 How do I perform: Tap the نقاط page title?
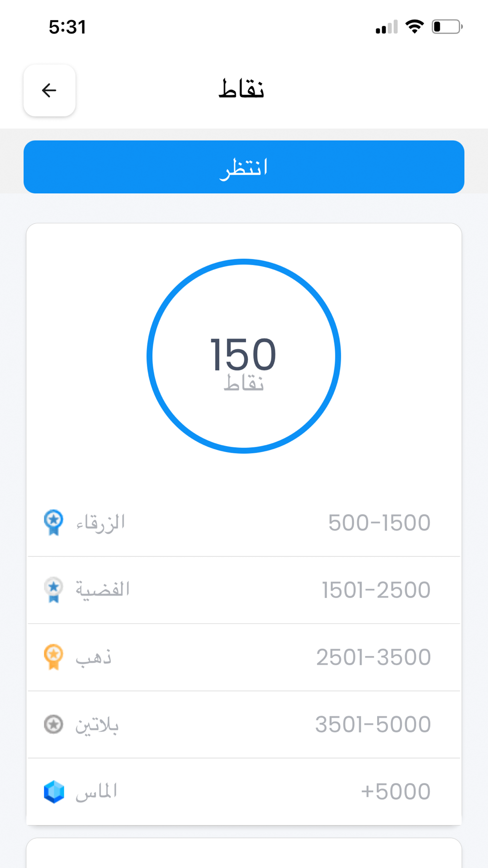pyautogui.click(x=242, y=89)
